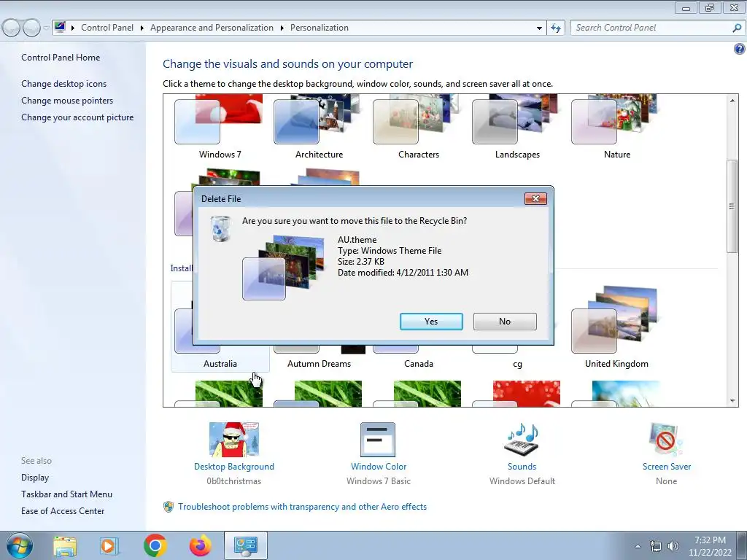The image size is (747, 560).
Task: Open Change your account picture
Action: click(x=77, y=117)
